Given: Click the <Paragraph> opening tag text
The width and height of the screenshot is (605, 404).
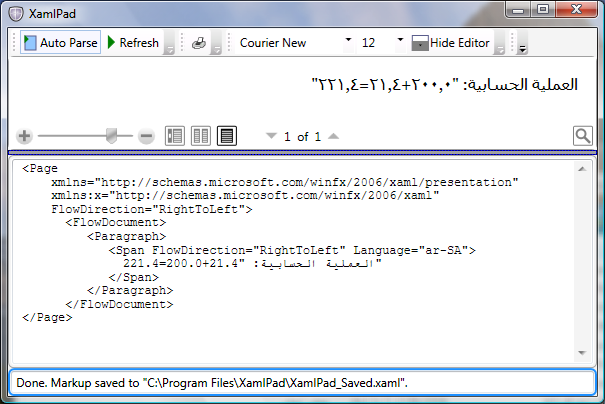Looking at the screenshot, I should [127, 236].
